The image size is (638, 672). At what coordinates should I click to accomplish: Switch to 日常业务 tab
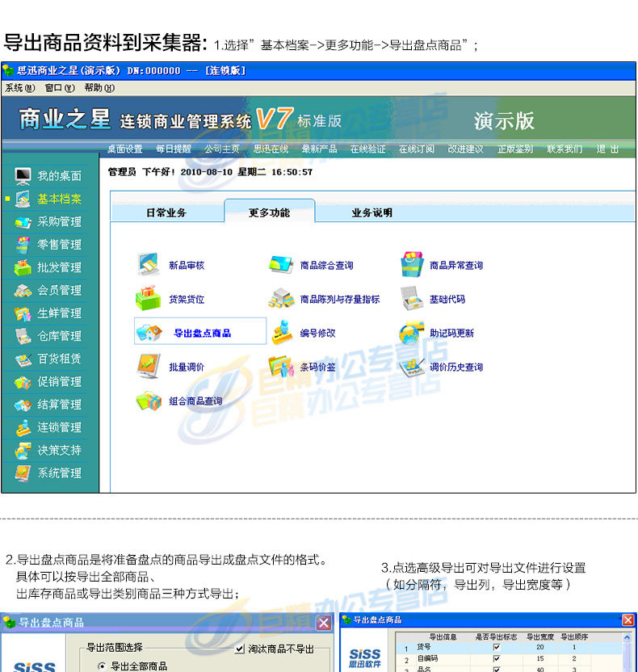click(x=166, y=212)
